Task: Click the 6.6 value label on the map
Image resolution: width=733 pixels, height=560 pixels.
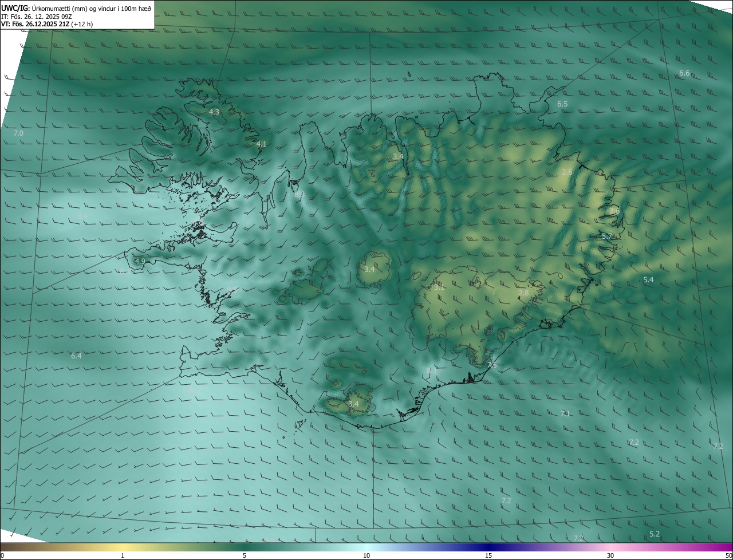Action: pyautogui.click(x=684, y=73)
